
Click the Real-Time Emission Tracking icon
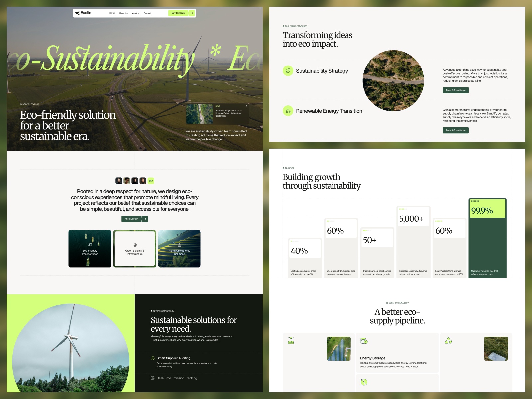153,378
